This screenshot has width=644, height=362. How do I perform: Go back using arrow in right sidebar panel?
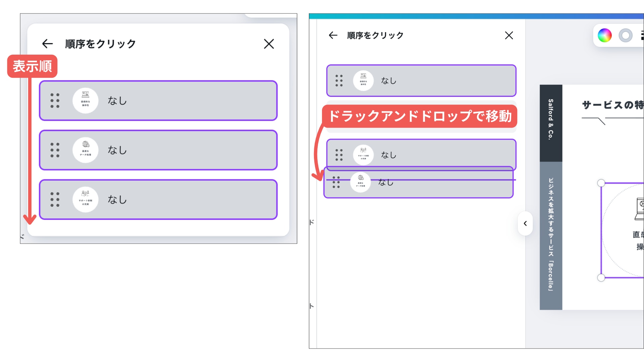pos(333,35)
